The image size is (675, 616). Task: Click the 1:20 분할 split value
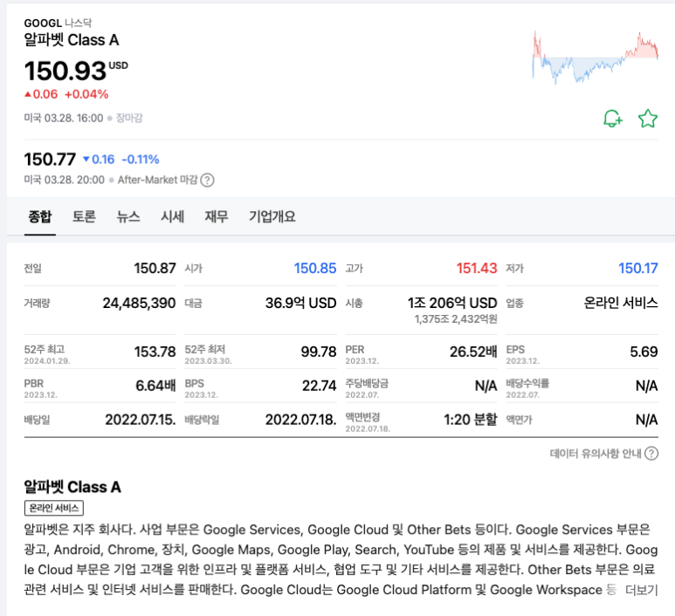tap(471, 420)
